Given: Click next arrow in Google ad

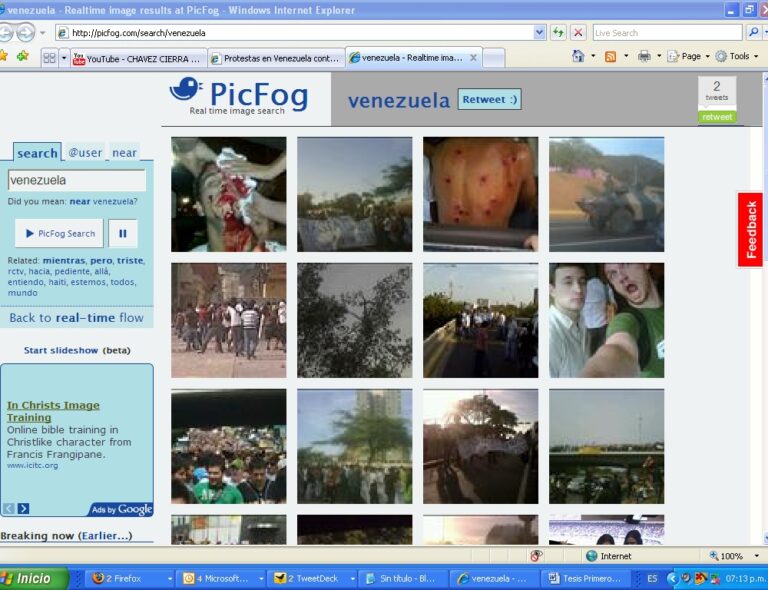Looking at the screenshot, I should [x=24, y=509].
